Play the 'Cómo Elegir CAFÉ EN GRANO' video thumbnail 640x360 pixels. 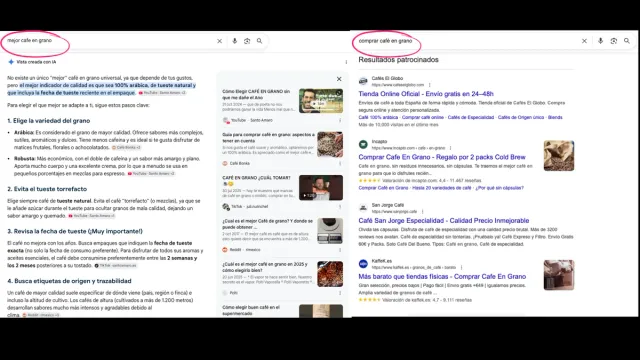coord(321,101)
